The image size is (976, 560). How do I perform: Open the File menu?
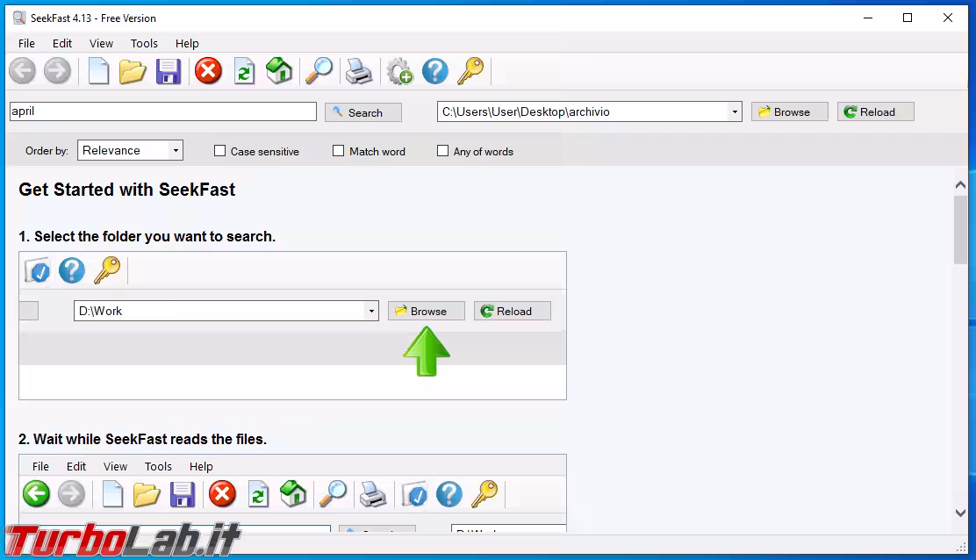click(x=26, y=43)
